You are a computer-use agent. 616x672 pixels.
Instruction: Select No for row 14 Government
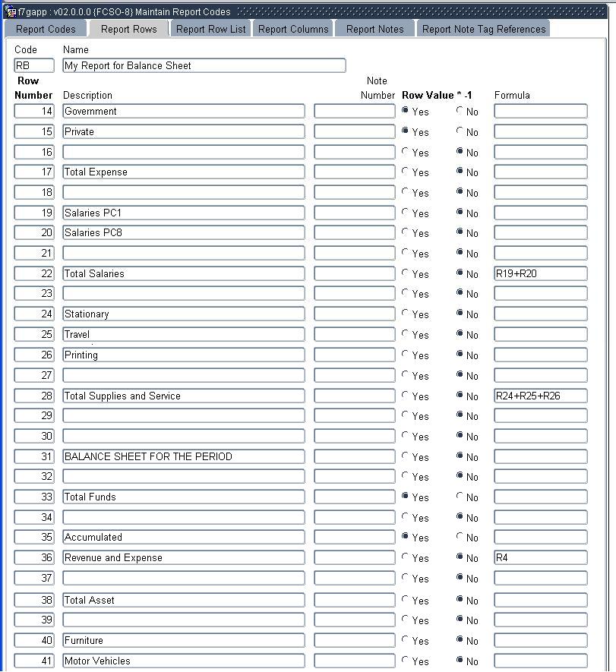tap(460, 111)
